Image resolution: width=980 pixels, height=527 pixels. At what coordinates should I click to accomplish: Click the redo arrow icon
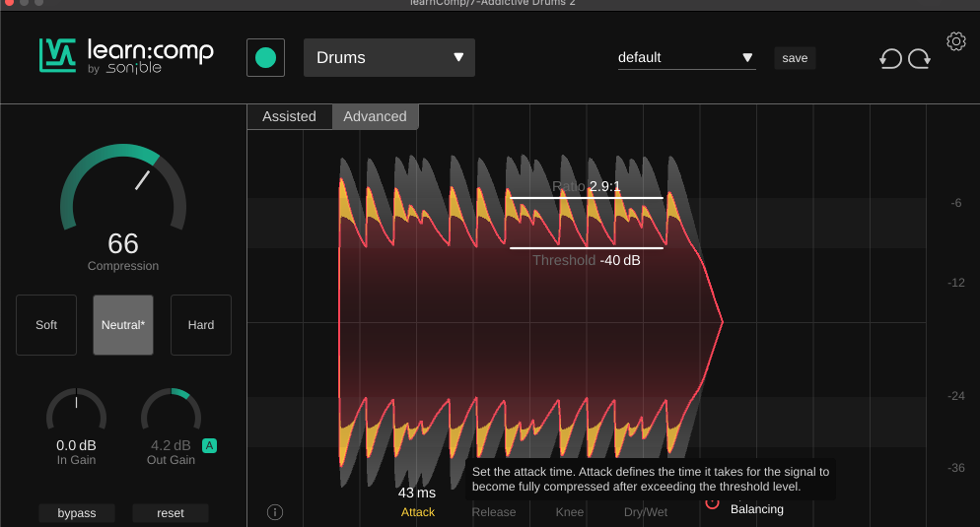(920, 59)
